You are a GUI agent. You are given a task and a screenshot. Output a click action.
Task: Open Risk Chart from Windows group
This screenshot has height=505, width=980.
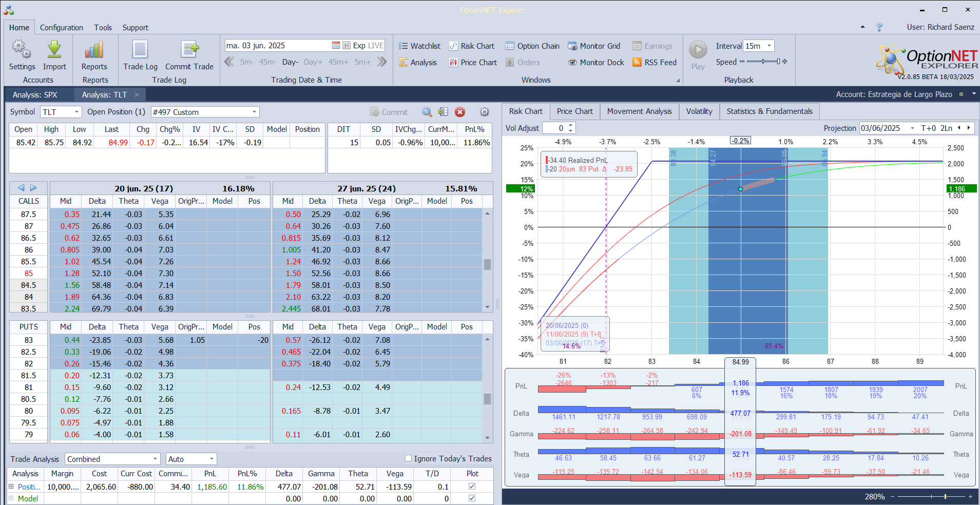[x=471, y=46]
